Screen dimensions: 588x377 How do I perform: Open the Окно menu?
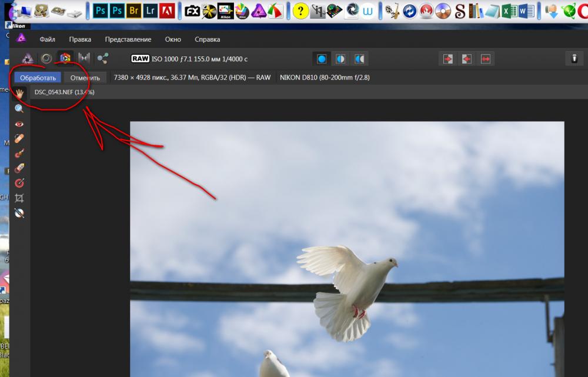point(173,39)
